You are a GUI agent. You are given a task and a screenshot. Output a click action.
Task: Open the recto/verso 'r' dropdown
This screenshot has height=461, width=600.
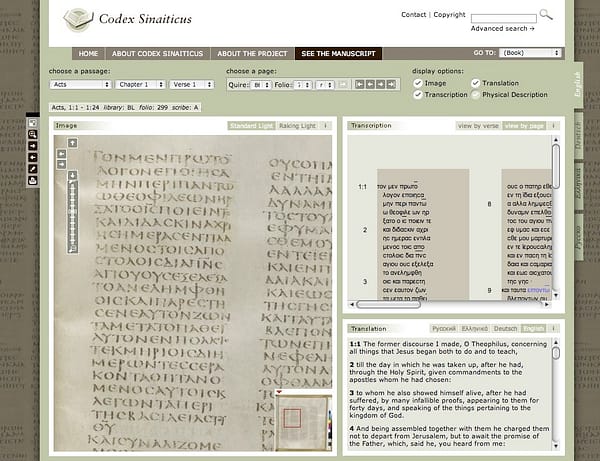[x=325, y=85]
